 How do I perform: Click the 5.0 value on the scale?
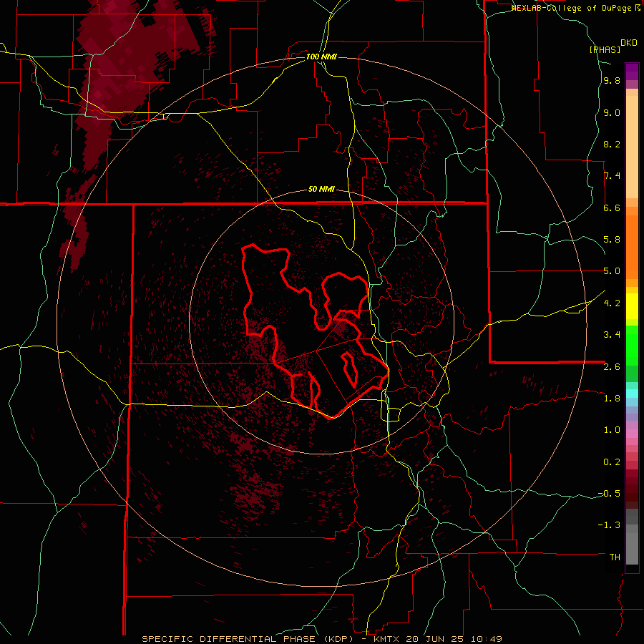(x=612, y=271)
